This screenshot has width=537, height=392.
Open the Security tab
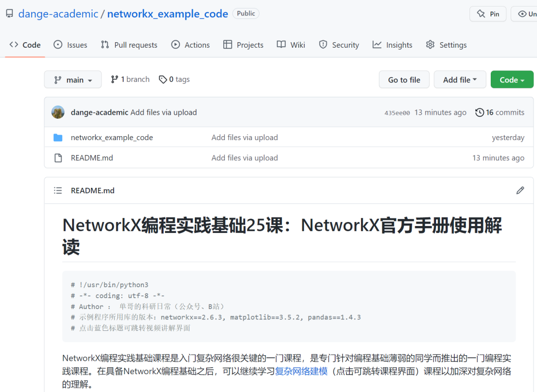tap(339, 45)
